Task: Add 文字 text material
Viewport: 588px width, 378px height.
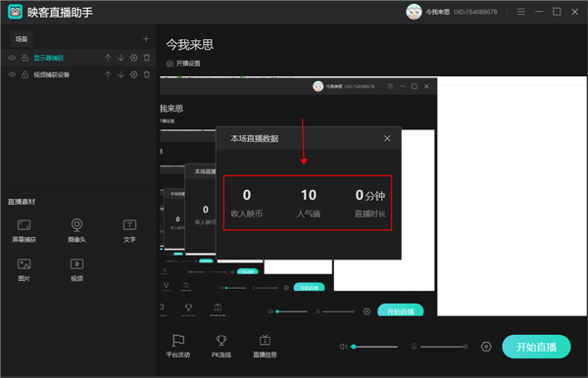Action: click(x=129, y=230)
